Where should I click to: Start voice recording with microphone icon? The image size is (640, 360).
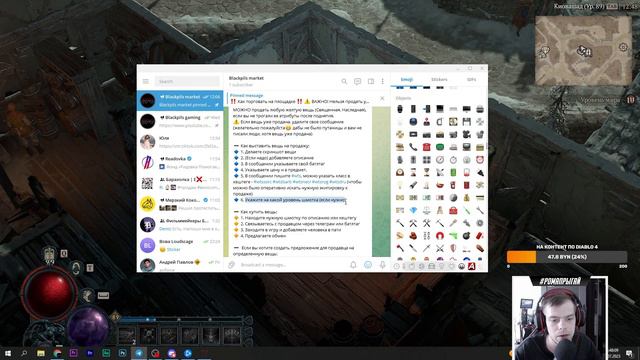(x=382, y=265)
